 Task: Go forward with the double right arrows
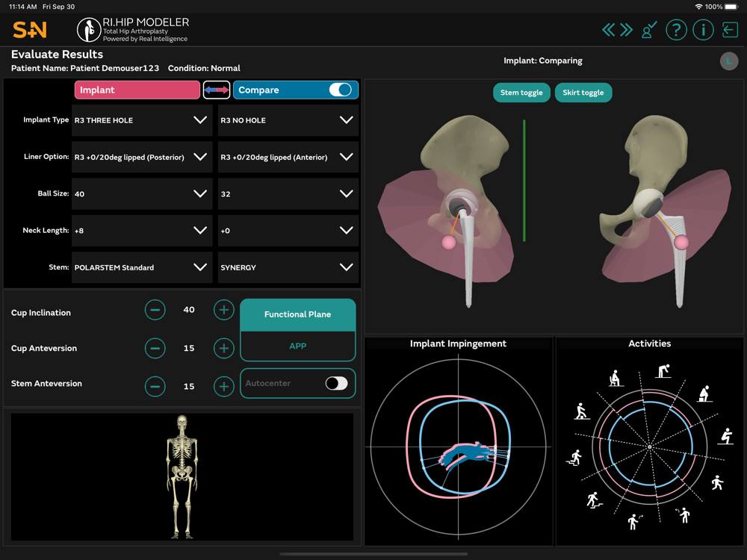point(626,30)
